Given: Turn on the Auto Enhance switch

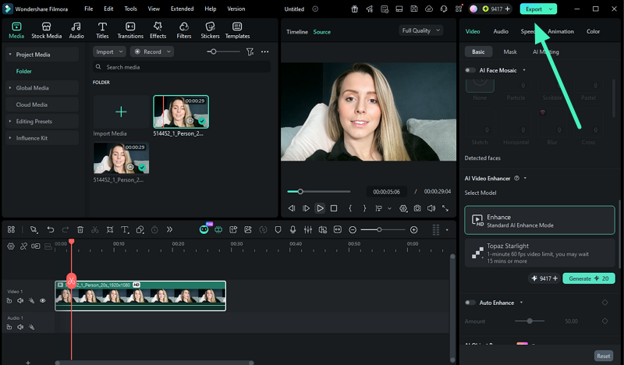Looking at the screenshot, I should click(x=470, y=303).
